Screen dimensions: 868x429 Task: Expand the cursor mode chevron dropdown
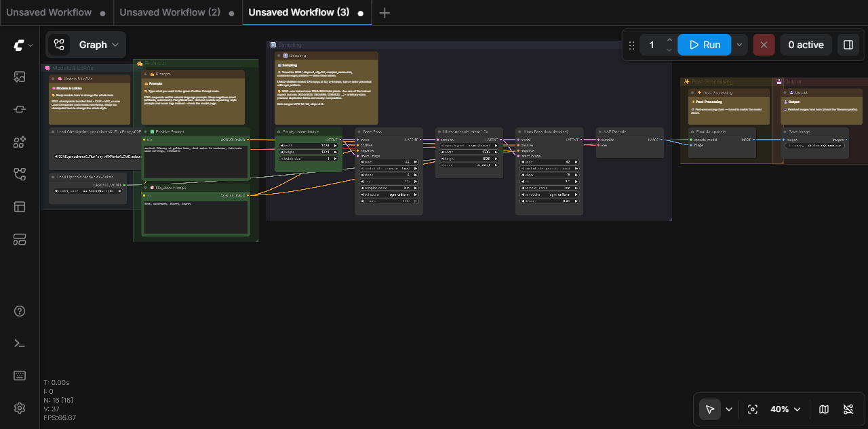coord(729,409)
